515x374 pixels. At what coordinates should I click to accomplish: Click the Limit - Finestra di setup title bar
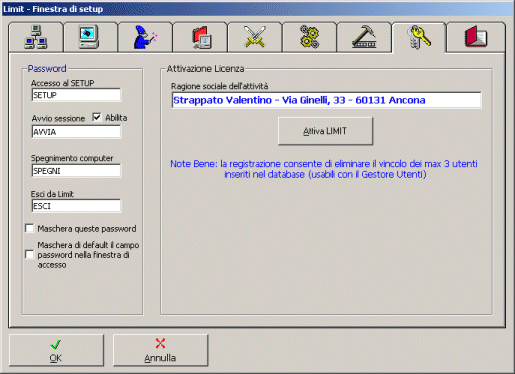pos(257,9)
